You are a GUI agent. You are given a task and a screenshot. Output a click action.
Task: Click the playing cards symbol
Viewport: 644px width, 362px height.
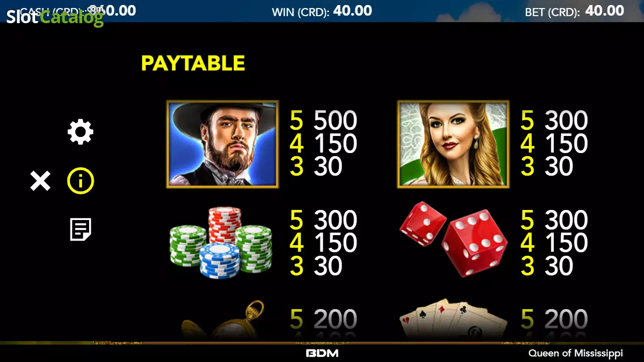[x=453, y=319]
